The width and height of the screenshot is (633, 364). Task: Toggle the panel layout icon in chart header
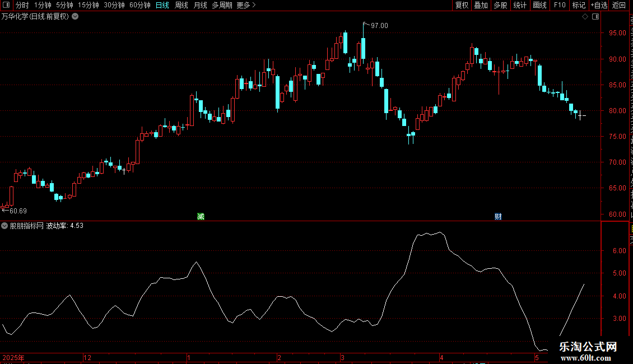pos(595,17)
